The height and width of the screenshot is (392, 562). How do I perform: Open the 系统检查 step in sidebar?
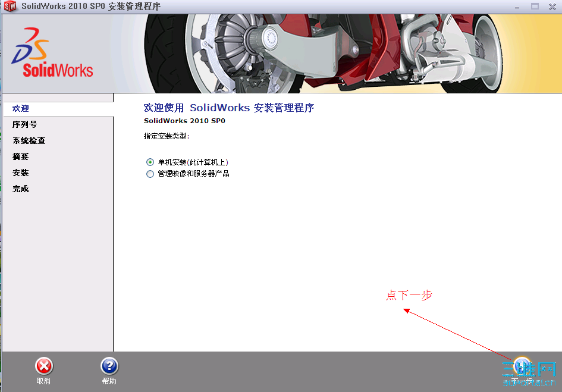(x=29, y=140)
